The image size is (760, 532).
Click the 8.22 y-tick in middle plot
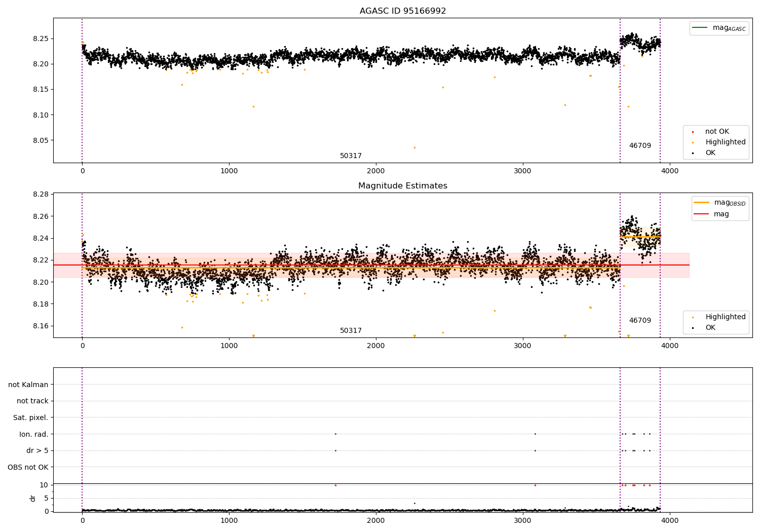pos(41,260)
